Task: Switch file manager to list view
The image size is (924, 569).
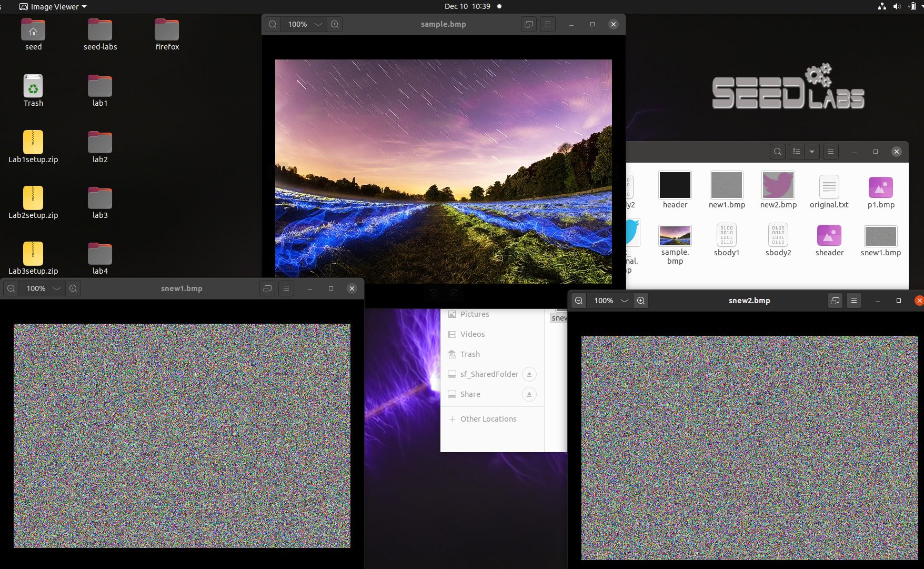Action: [x=797, y=152]
